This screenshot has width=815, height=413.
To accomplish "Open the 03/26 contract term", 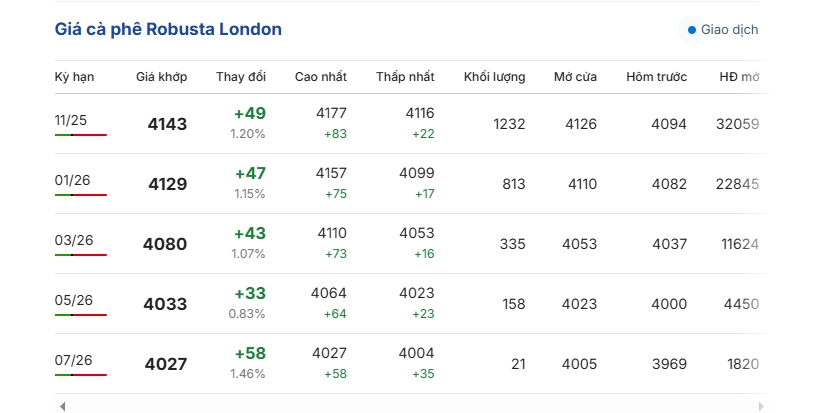I will (x=74, y=240).
